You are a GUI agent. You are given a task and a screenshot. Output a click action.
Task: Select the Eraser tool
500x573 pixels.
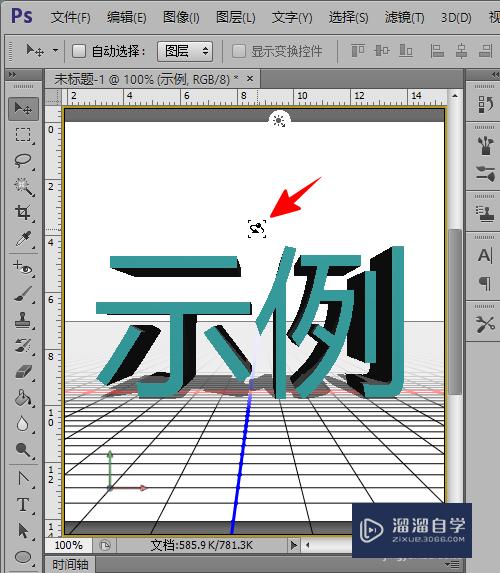click(x=23, y=372)
